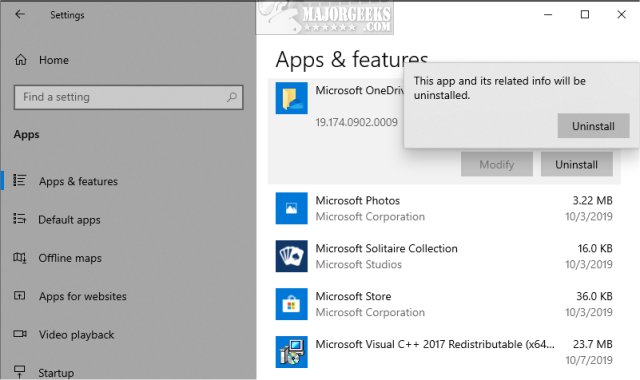Click the Microsoft Photos app icon
The height and width of the screenshot is (380, 640).
tap(291, 208)
